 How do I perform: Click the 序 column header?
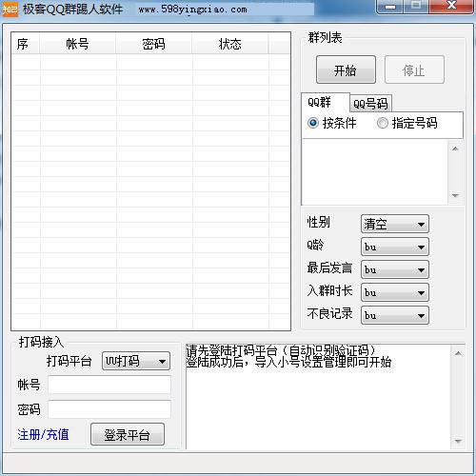[x=26, y=44]
